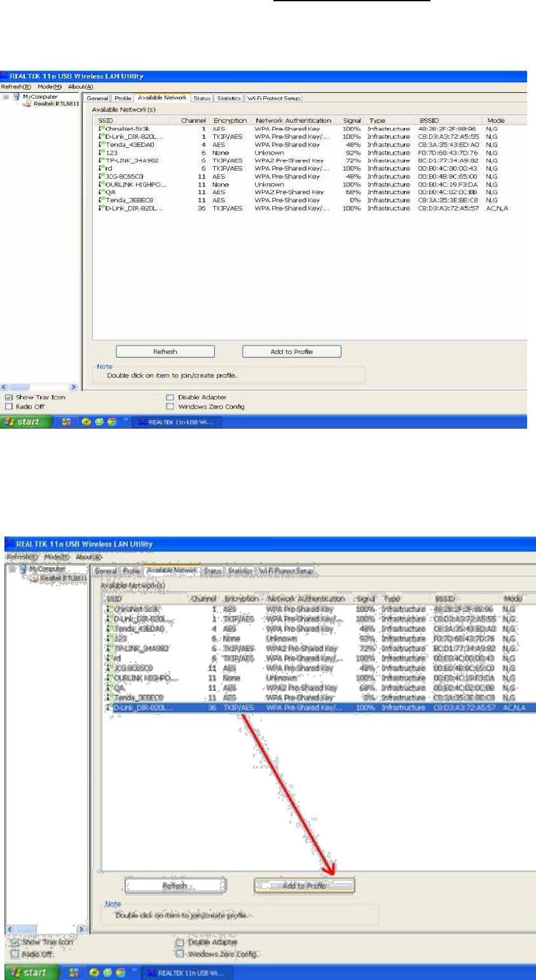Click Channel column header in second screenshot

(x=203, y=599)
